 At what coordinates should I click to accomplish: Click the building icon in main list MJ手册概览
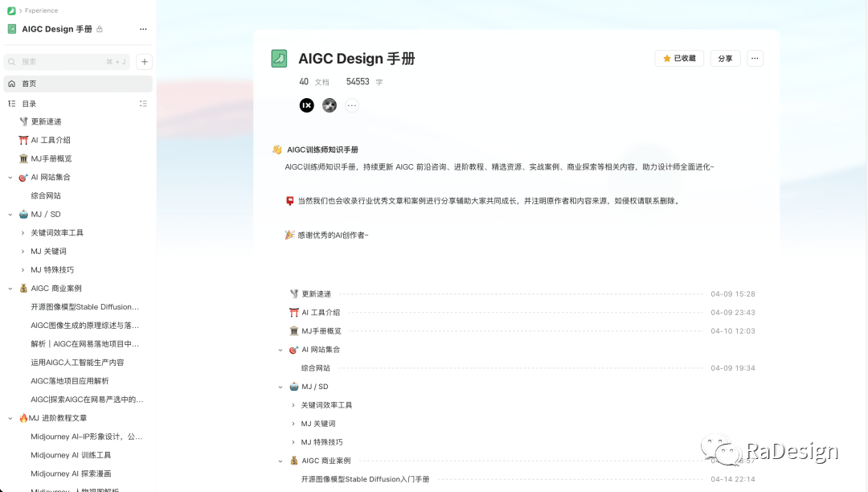point(294,331)
